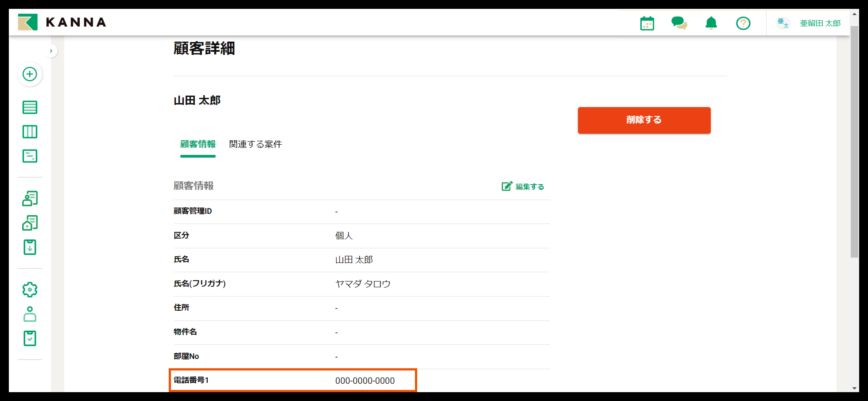
Task: Click the red 削除する button
Action: pyautogui.click(x=644, y=120)
